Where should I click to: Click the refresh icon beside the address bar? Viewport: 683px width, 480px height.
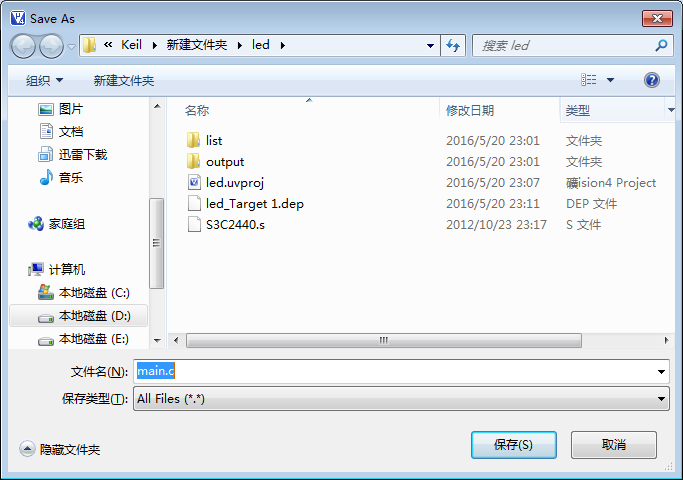click(453, 45)
